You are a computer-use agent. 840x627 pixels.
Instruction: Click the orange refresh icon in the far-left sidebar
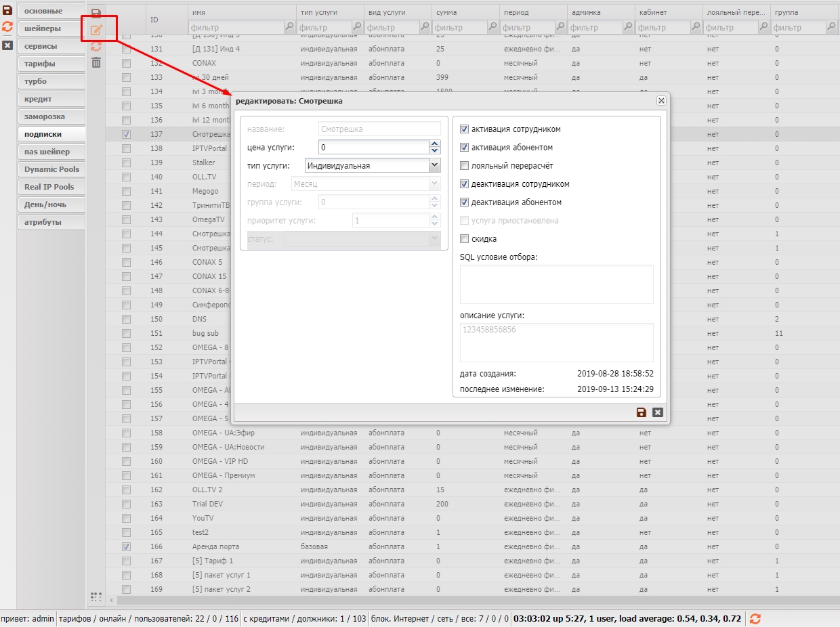point(7,27)
